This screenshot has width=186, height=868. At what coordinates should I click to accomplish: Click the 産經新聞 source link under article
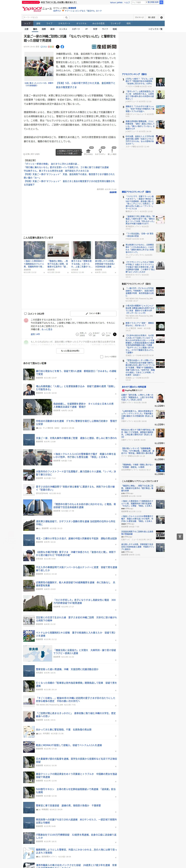pos(113,192)
